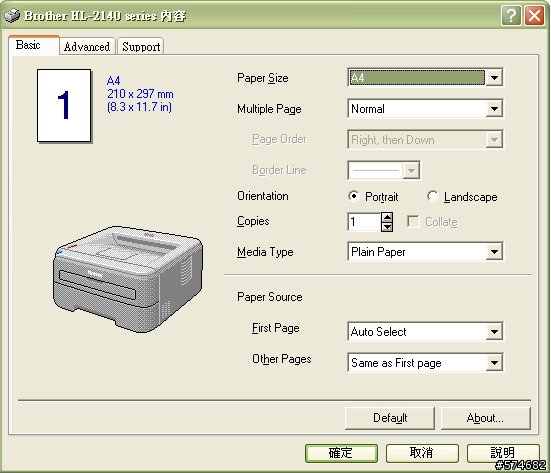This screenshot has width=551, height=473.
Task: Open the Border Line dropdown
Action: pos(383,170)
